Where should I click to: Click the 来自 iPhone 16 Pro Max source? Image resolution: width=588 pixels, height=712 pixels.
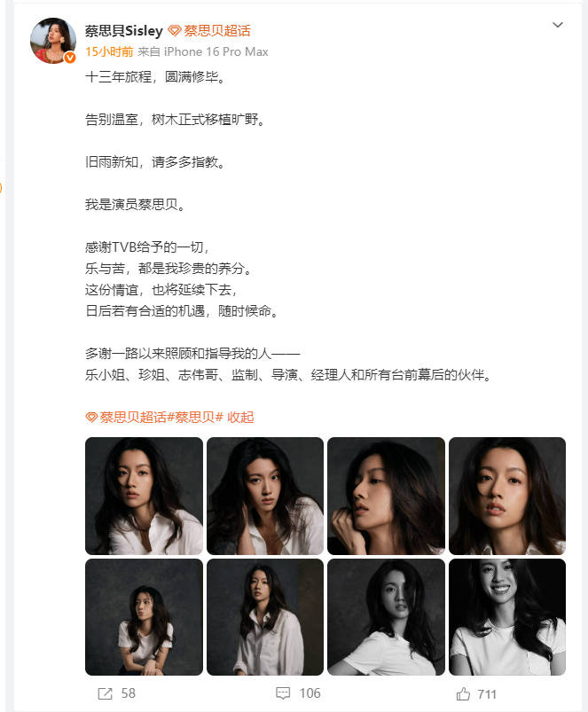coord(203,51)
